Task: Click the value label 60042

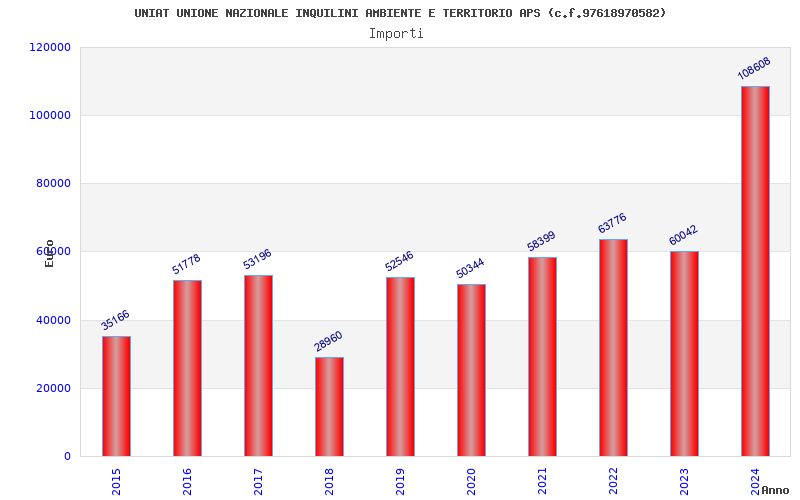Action: (x=683, y=235)
